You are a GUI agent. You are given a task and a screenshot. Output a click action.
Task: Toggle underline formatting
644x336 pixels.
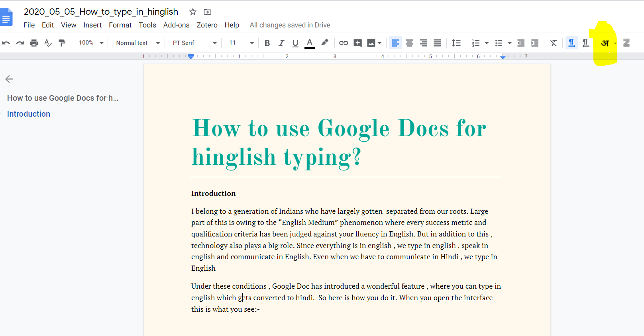click(295, 43)
